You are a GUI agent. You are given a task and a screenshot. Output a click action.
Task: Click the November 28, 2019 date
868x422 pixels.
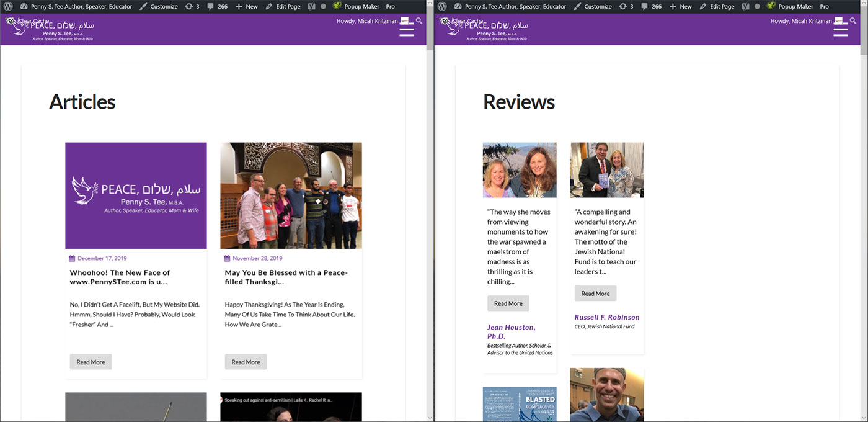[257, 258]
